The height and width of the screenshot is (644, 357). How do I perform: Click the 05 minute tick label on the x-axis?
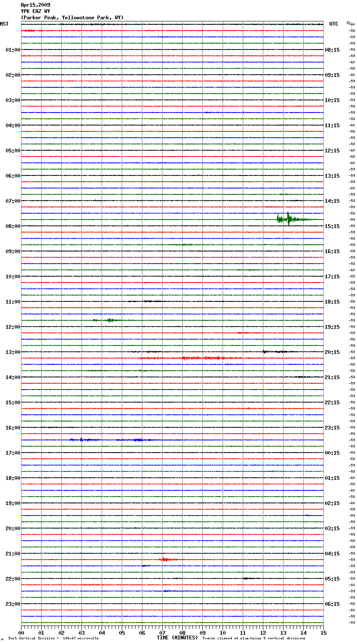(x=122, y=633)
